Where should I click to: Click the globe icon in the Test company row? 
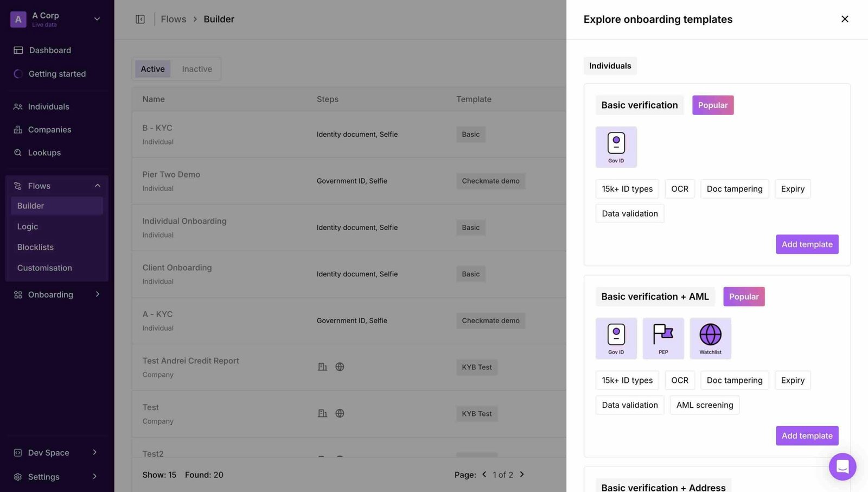coord(340,413)
